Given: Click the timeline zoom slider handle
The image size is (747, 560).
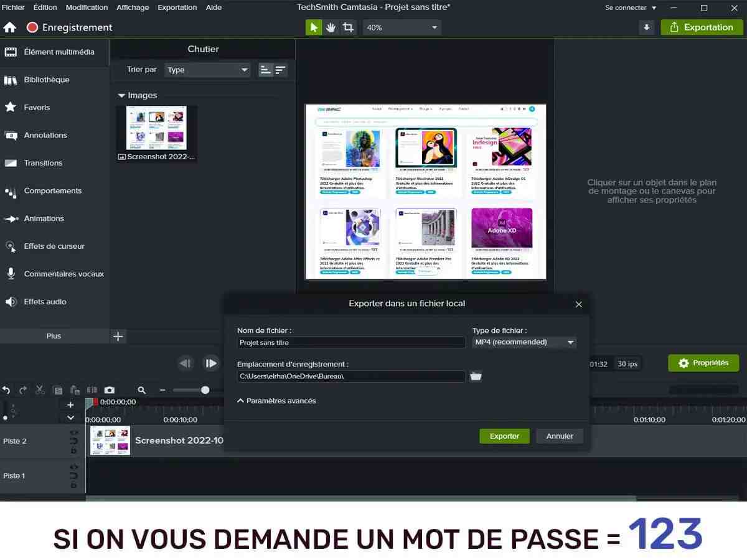Looking at the screenshot, I should click(205, 390).
